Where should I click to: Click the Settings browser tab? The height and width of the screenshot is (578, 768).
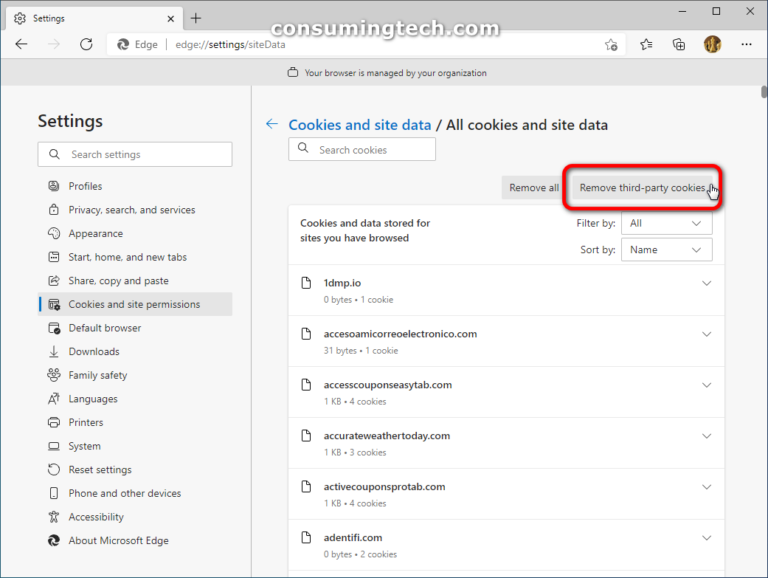(95, 19)
